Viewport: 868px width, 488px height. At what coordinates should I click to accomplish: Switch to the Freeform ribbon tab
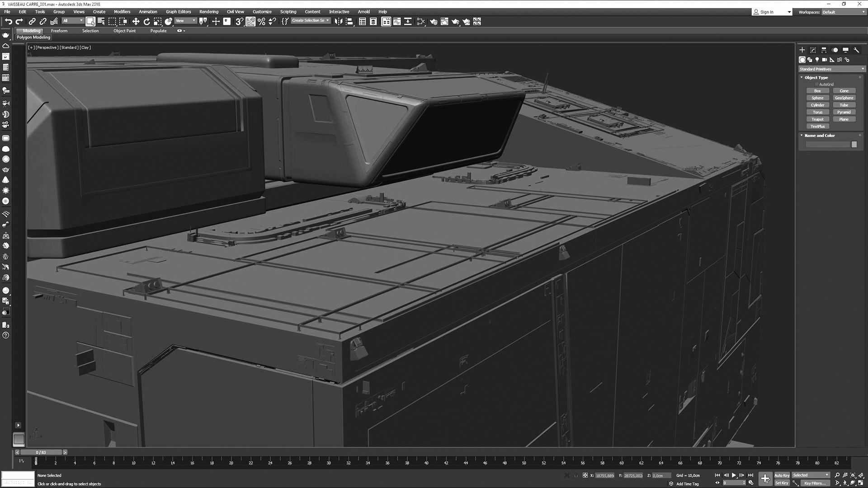point(59,31)
